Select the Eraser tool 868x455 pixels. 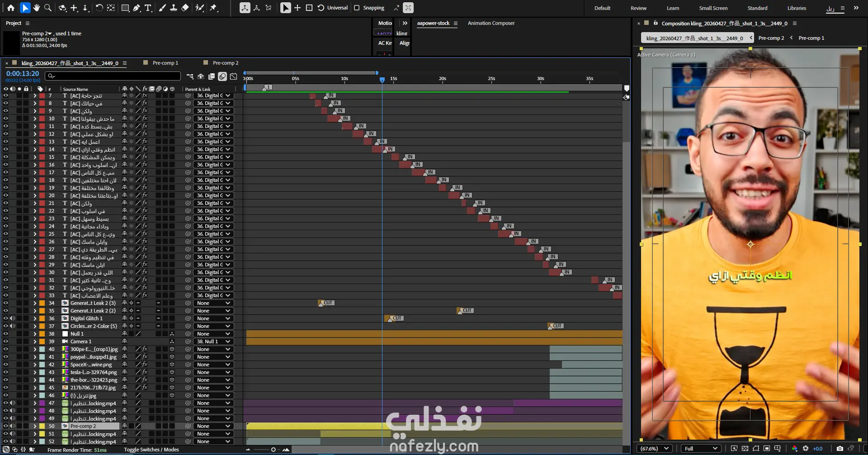click(x=185, y=8)
